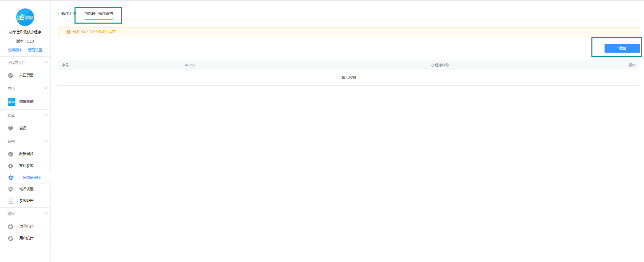This screenshot has height=262, width=644.
Task: Open 支付参数 settings
Action: 26,166
